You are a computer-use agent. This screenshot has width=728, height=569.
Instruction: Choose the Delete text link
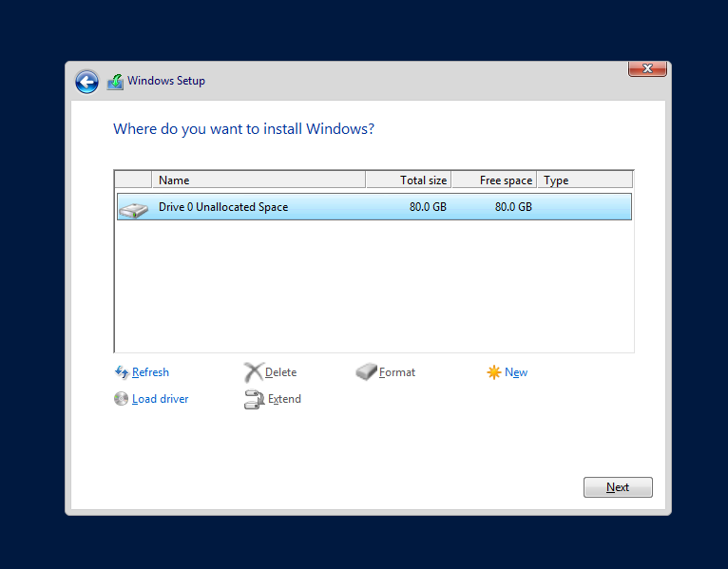point(280,372)
